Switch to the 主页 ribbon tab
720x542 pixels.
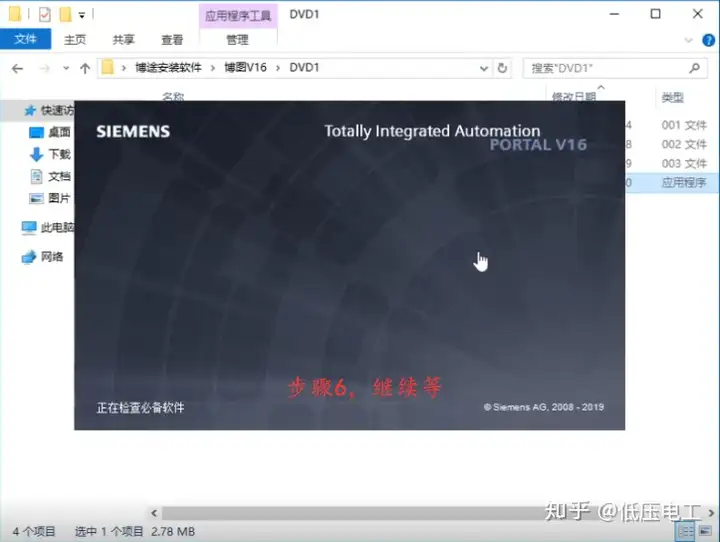(x=75, y=40)
